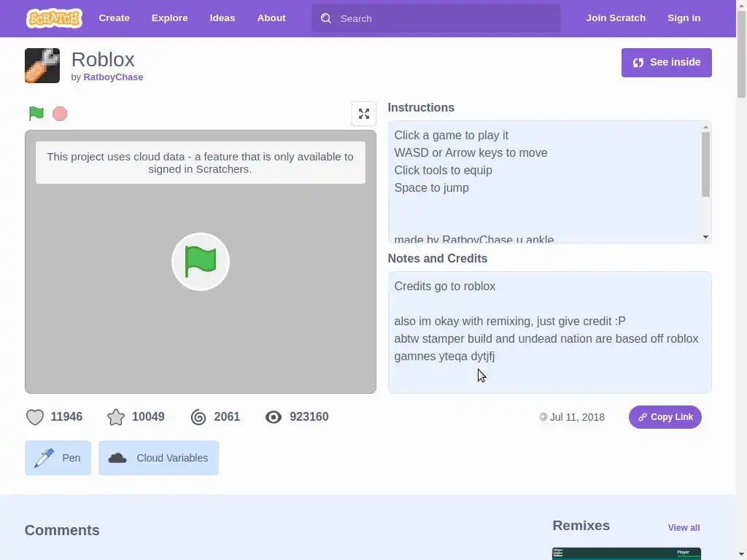Click the copyright icon near date
This screenshot has width=747, height=560.
(543, 417)
